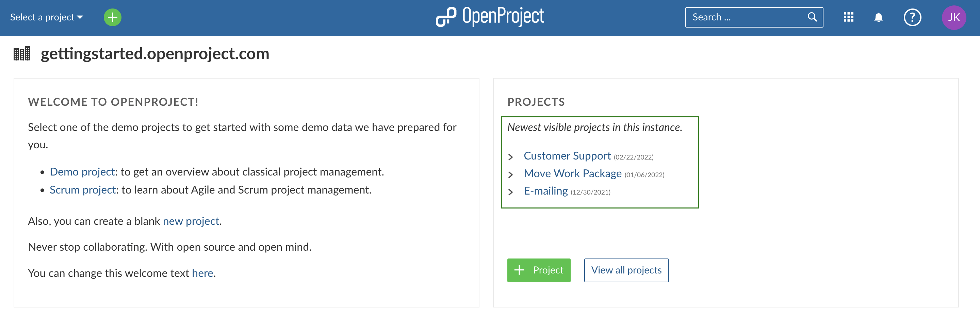Click the green quick-add plus icon
The height and width of the screenshot is (317, 980).
(x=112, y=17)
